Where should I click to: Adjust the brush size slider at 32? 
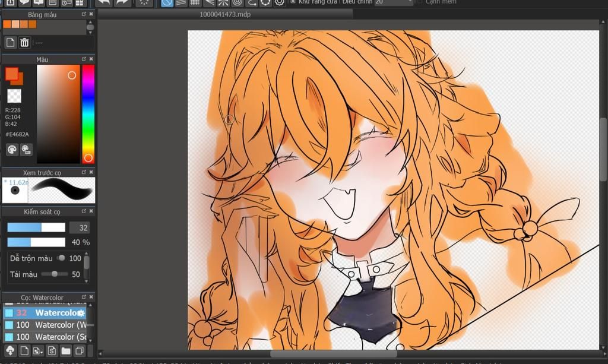[36, 227]
